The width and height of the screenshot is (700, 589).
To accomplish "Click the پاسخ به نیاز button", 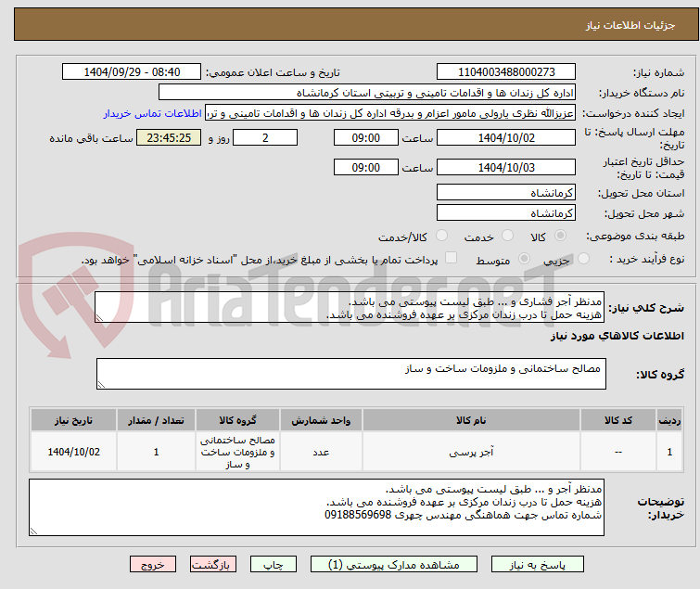I will [538, 565].
